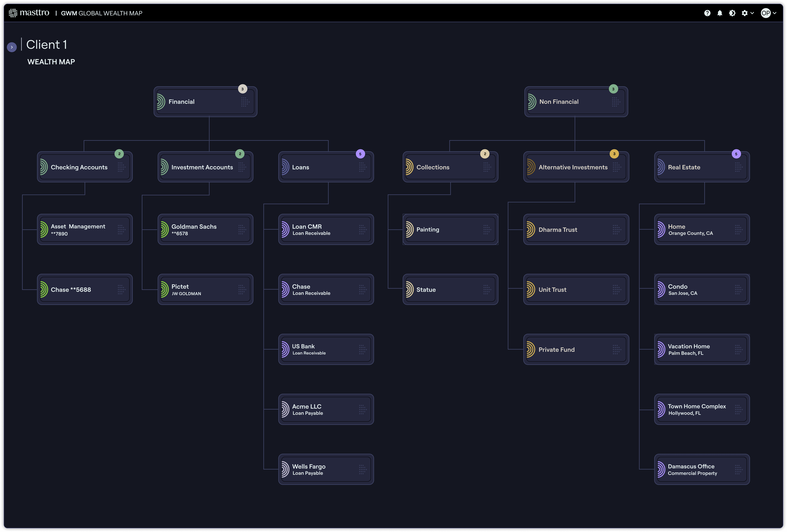Click the WEALTH MAP label

pos(51,62)
